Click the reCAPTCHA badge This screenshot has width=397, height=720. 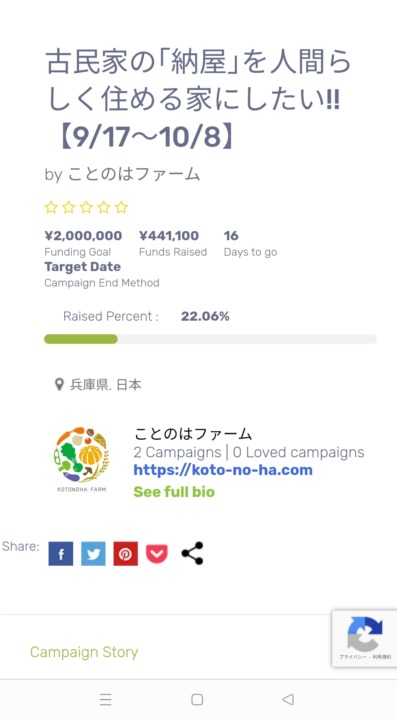364,638
